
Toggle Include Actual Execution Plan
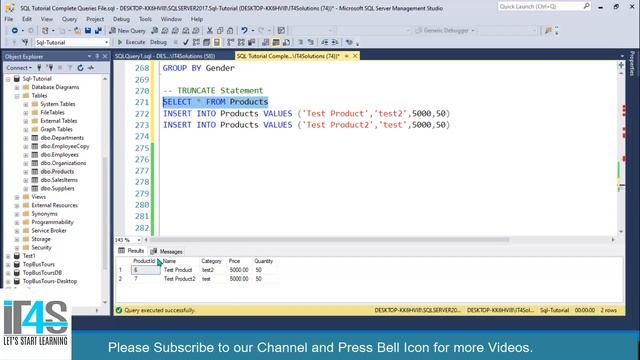pos(231,42)
